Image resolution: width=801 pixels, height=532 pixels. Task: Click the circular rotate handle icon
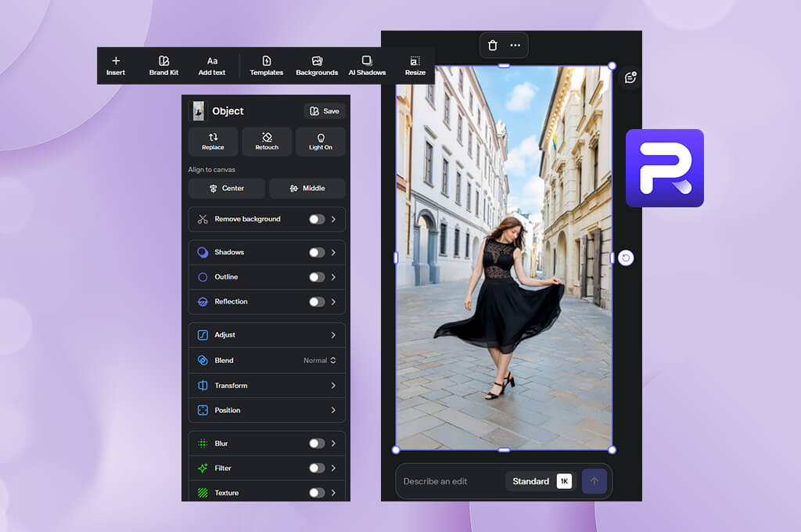point(626,258)
